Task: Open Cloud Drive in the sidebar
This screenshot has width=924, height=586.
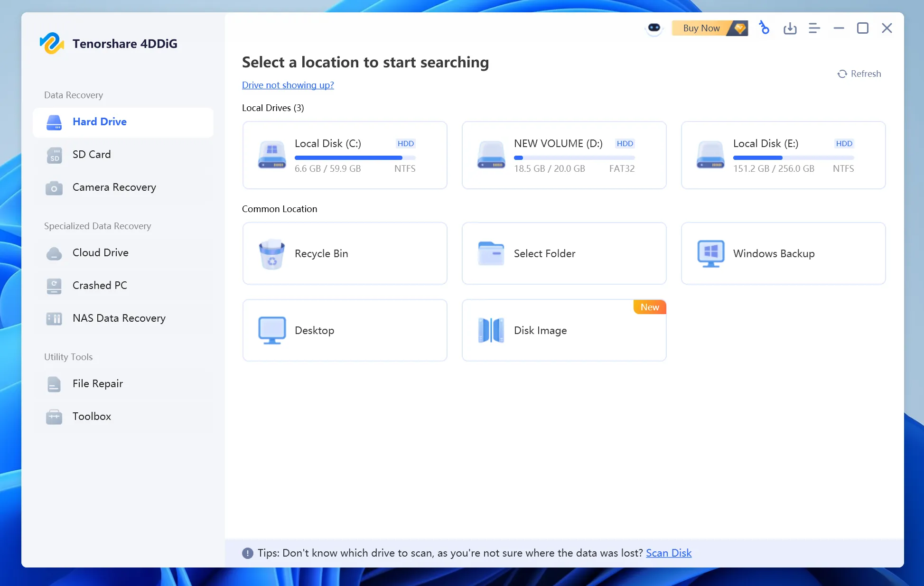Action: coord(123,252)
